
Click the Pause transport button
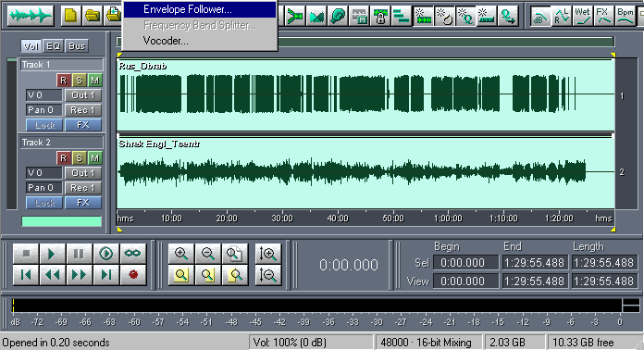pyautogui.click(x=79, y=254)
